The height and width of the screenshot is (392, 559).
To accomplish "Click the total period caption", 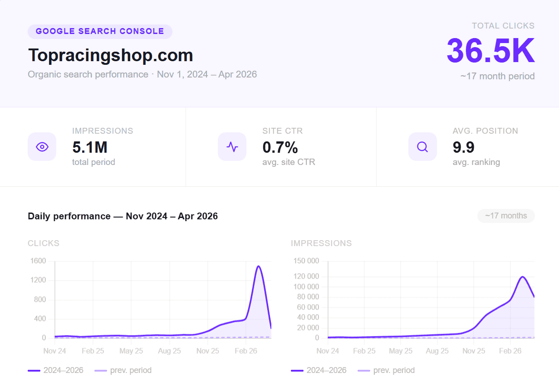I will click(x=93, y=162).
